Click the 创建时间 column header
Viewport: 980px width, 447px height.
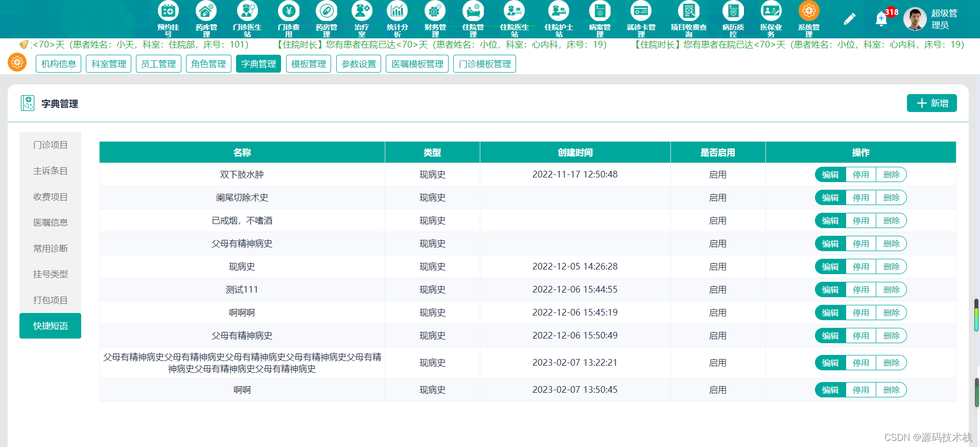click(575, 152)
